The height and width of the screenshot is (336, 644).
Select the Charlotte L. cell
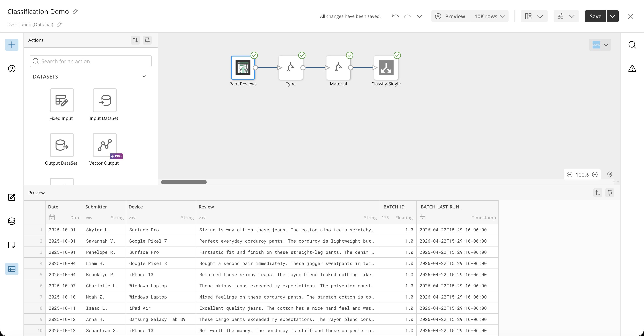coord(105,286)
